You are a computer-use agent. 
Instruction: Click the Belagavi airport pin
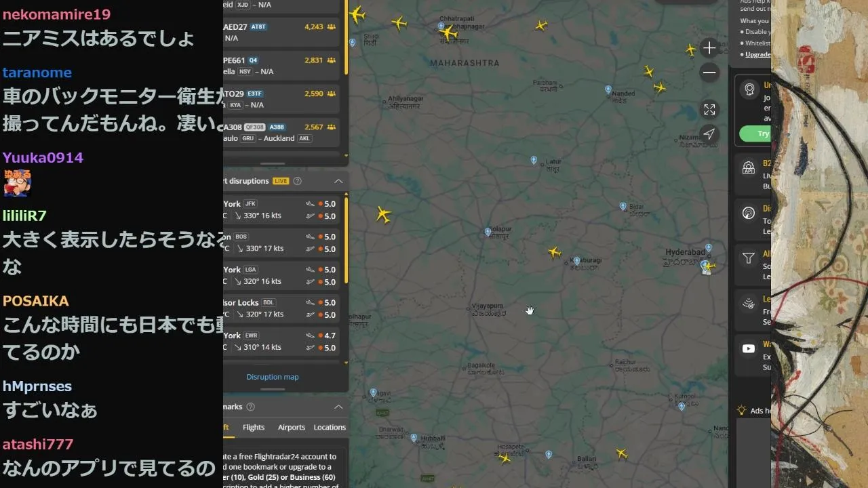[x=373, y=392]
